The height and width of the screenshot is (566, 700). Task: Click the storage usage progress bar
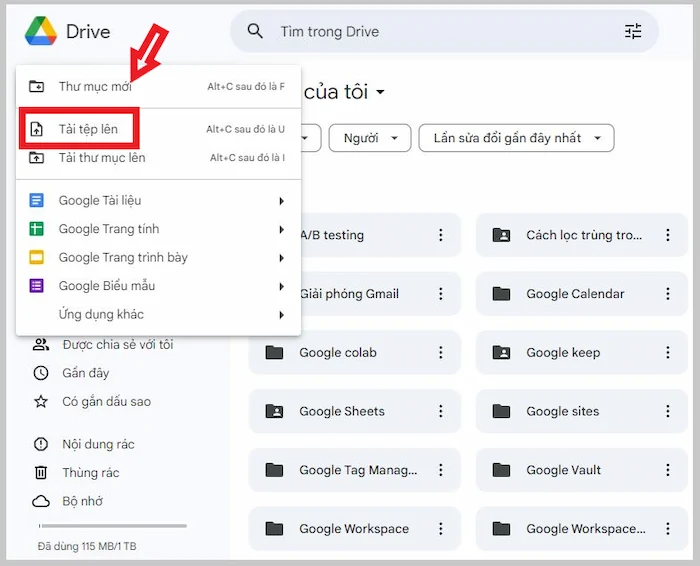click(x=112, y=526)
